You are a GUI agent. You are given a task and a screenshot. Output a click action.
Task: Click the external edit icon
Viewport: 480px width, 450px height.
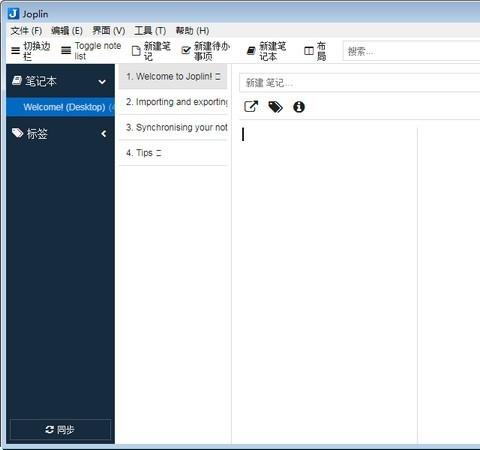coord(251,107)
